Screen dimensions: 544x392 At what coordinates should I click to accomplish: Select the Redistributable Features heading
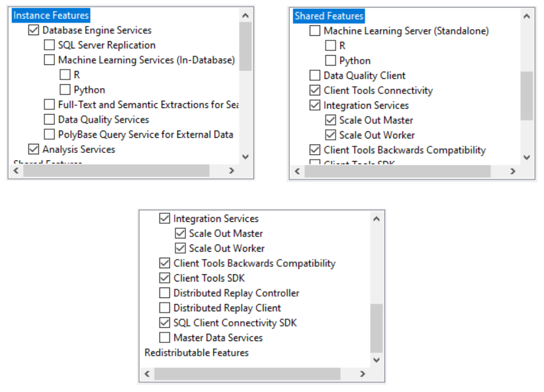point(197,353)
